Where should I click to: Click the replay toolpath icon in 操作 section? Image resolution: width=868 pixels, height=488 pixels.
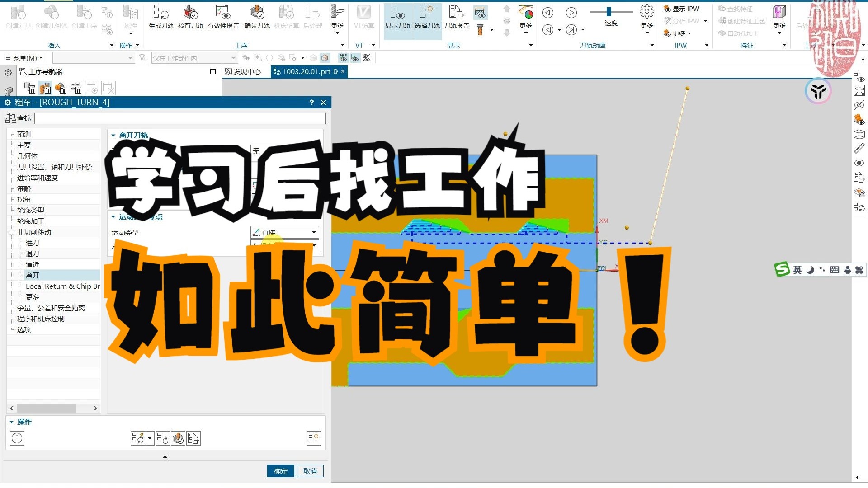(163, 437)
